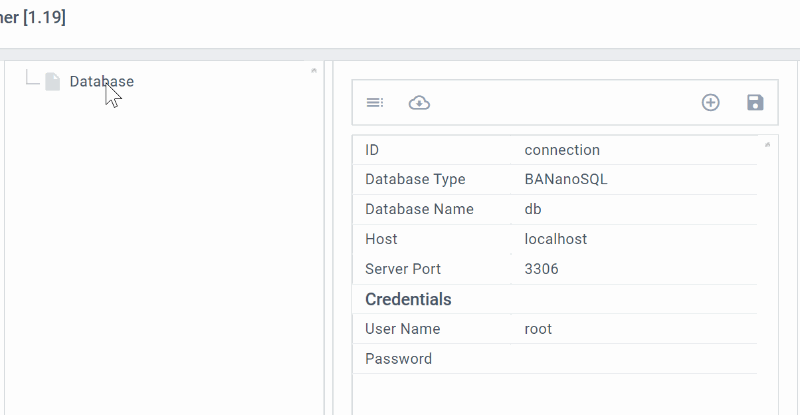Click the add (plus circle) icon

click(x=710, y=102)
